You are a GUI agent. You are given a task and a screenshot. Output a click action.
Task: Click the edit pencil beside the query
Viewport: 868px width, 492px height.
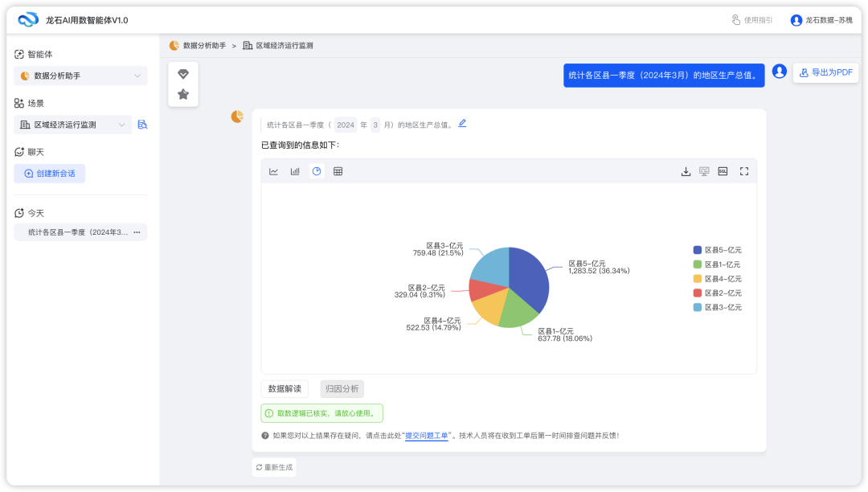tap(462, 124)
